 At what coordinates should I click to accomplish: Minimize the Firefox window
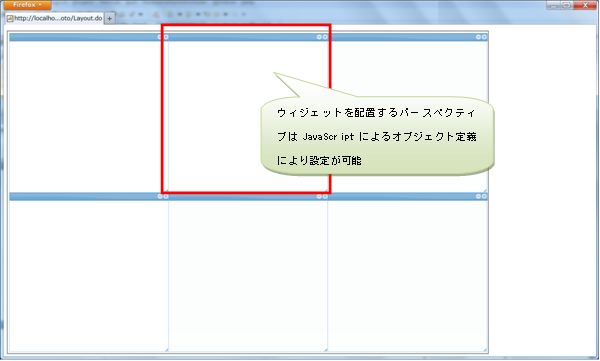(x=553, y=5)
